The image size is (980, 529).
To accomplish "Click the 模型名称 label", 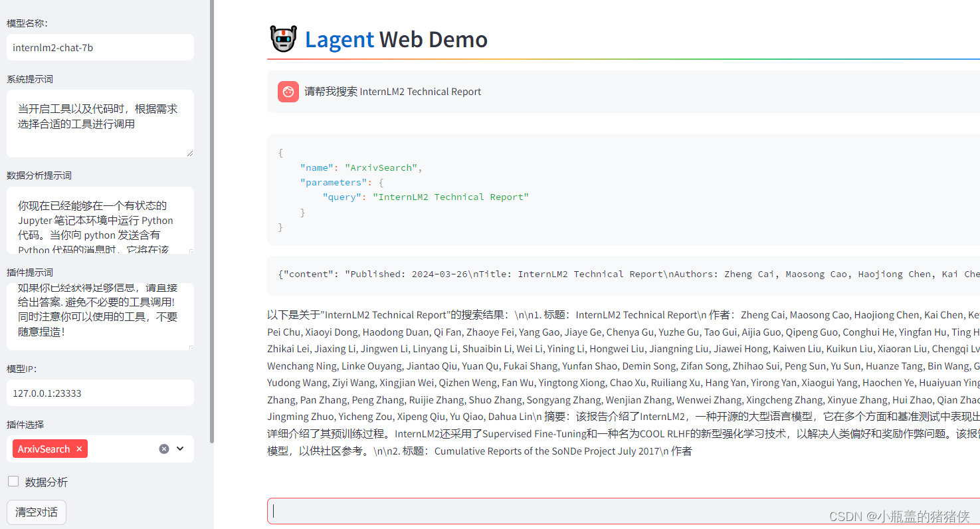I will point(27,23).
